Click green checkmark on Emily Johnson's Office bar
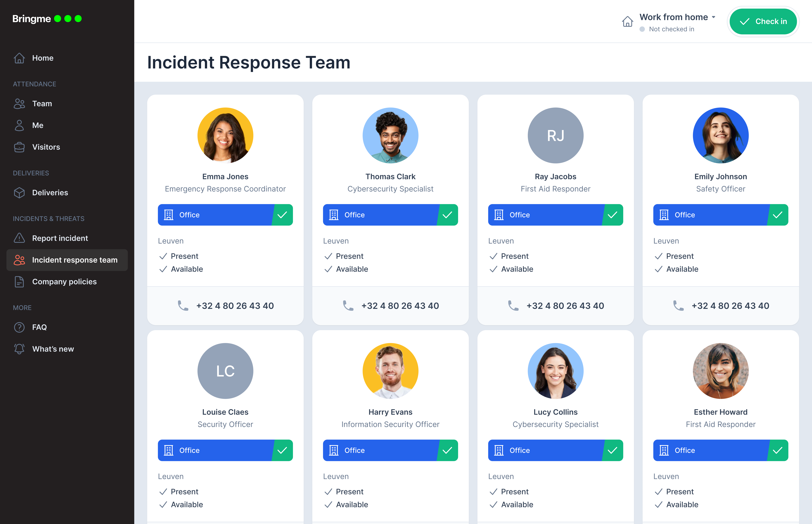This screenshot has width=812, height=524. point(778,215)
